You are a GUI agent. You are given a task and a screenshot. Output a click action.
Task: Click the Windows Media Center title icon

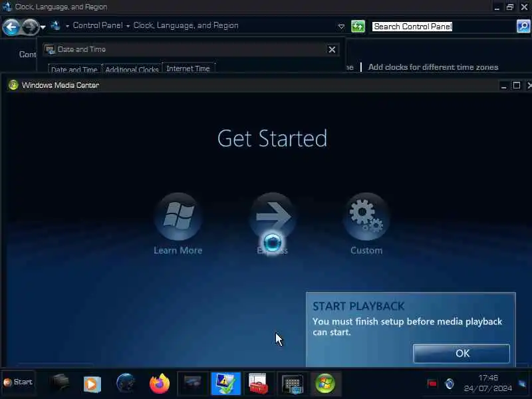[13, 85]
